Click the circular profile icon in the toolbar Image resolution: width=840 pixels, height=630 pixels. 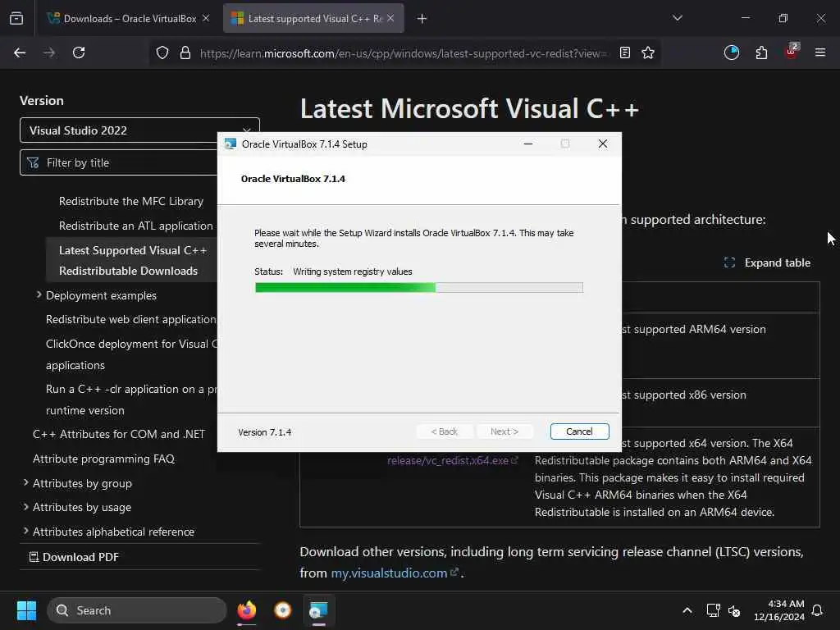(x=731, y=52)
